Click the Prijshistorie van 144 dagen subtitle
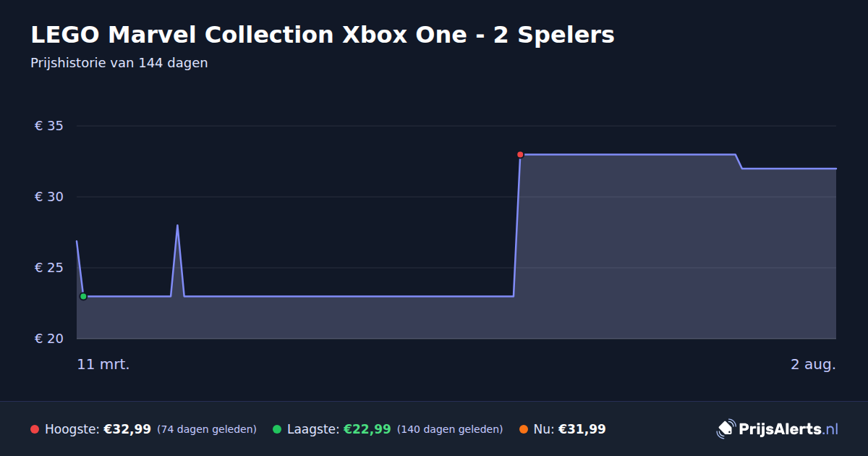 119,63
